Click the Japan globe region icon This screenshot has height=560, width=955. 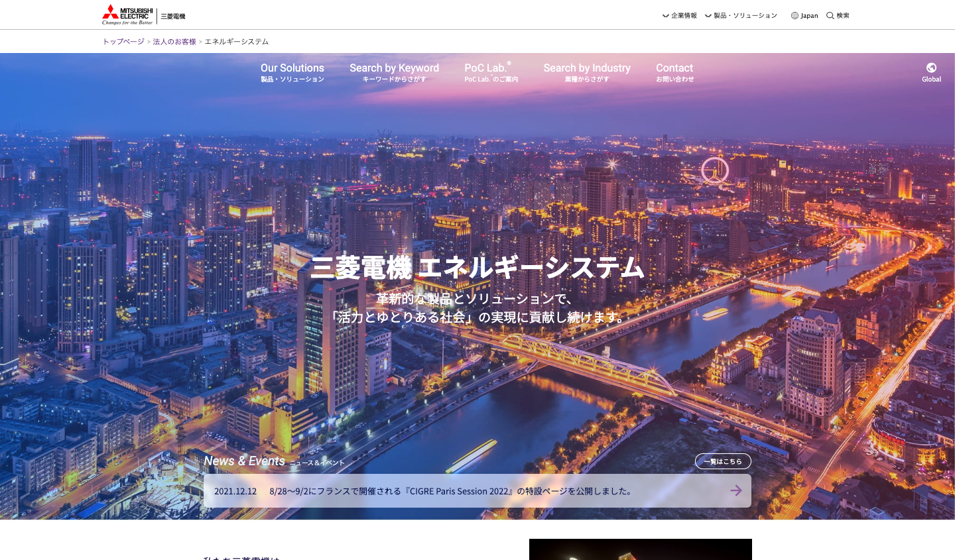(x=795, y=15)
